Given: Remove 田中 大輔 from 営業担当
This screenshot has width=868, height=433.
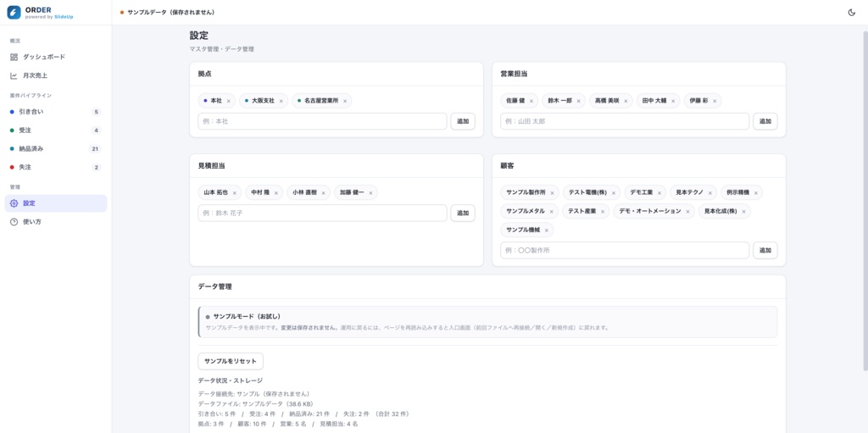Looking at the screenshot, I should coord(673,101).
